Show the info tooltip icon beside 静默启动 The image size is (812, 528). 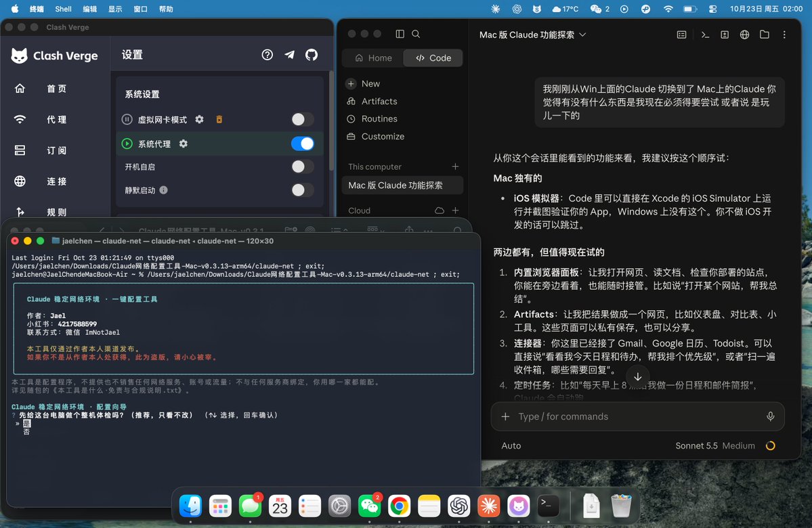click(164, 190)
